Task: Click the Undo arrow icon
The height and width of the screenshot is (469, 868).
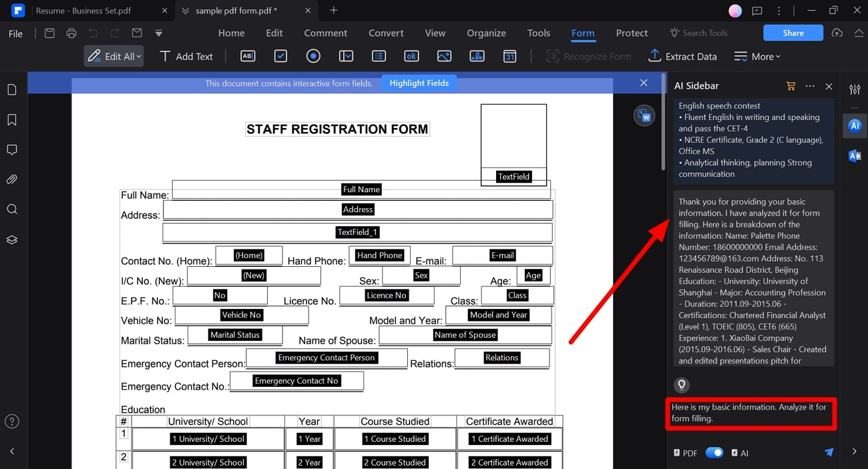Action: pyautogui.click(x=93, y=33)
